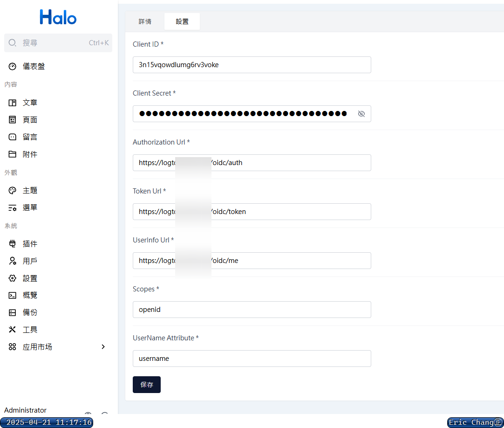Click the 保存 save button
The width and height of the screenshot is (504, 428).
pyautogui.click(x=147, y=385)
